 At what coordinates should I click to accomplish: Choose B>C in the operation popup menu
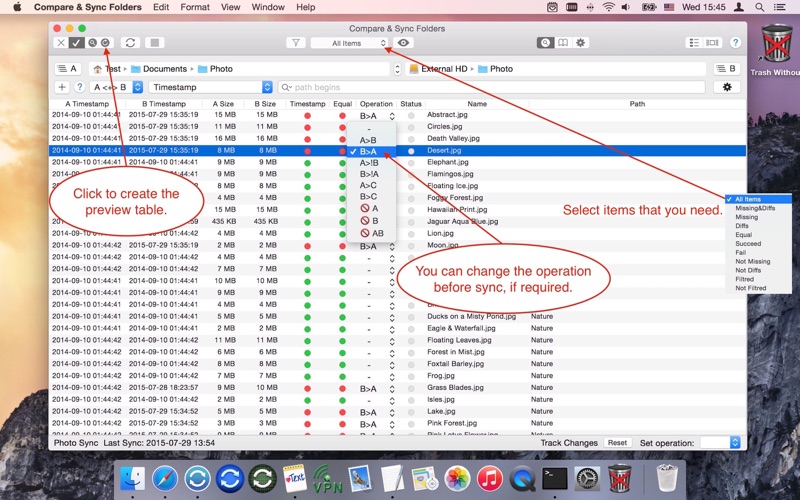tap(371, 196)
